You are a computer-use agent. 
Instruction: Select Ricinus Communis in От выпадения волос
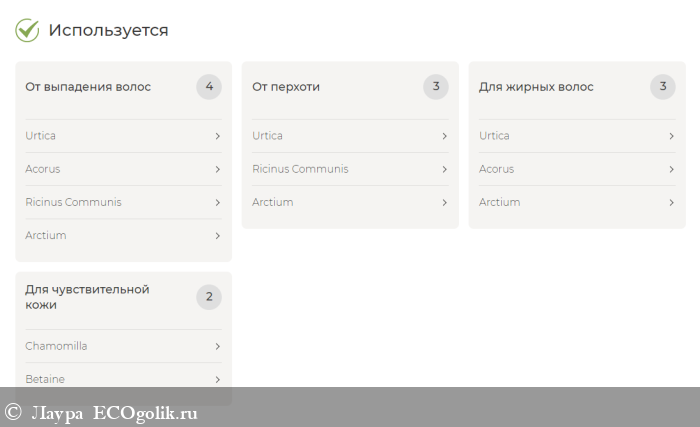coord(73,202)
